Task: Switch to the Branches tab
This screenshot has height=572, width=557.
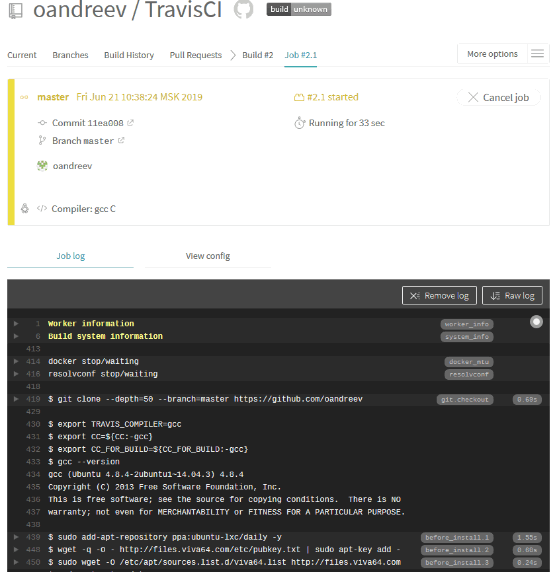Action: [70, 55]
